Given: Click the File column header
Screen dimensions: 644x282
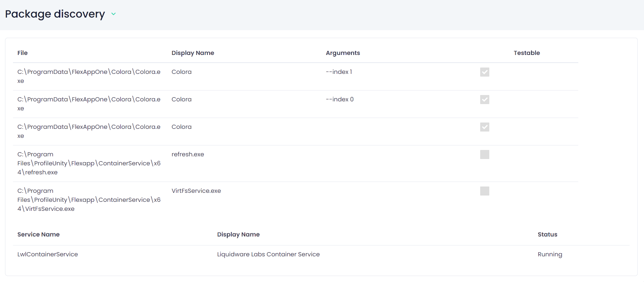Looking at the screenshot, I should (x=23, y=53).
